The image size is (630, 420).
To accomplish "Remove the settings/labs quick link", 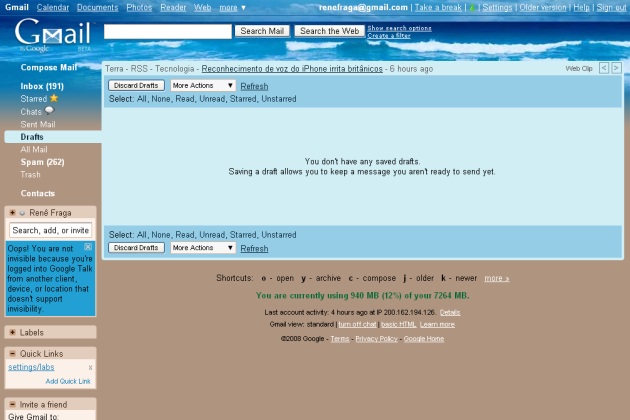I will pyautogui.click(x=90, y=367).
